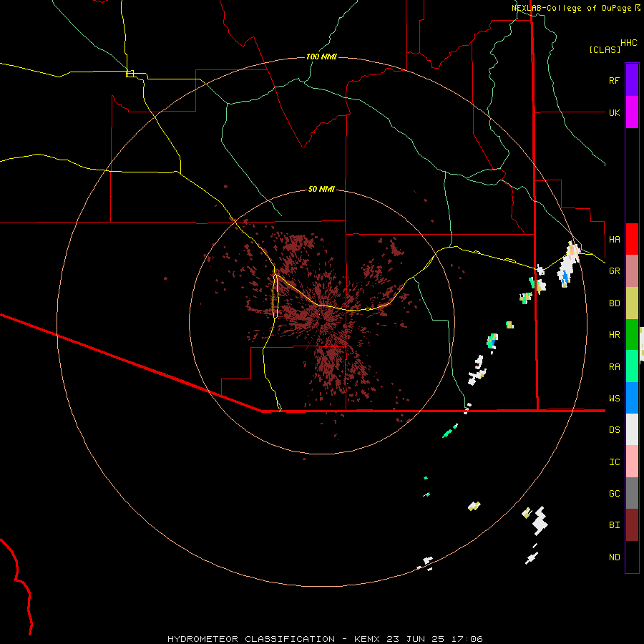644x644 pixels.
Task: Click the HHC product code label
Action: 628,43
